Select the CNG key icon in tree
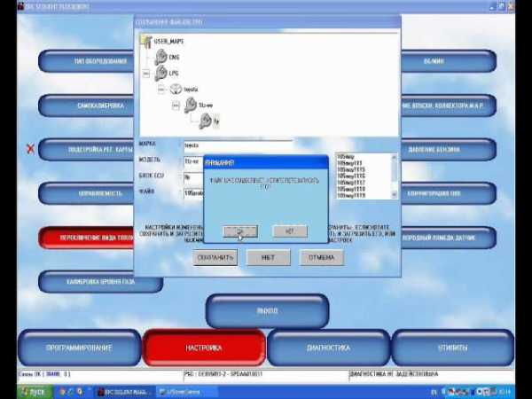 160,57
